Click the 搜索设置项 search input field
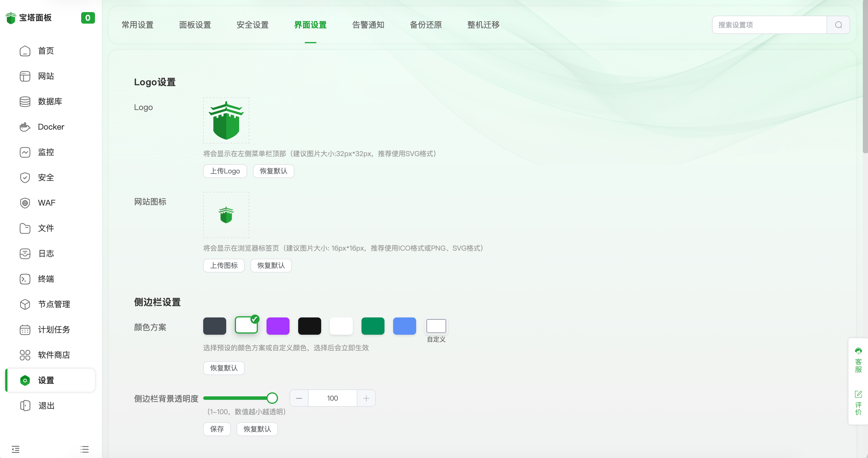 tap(769, 25)
